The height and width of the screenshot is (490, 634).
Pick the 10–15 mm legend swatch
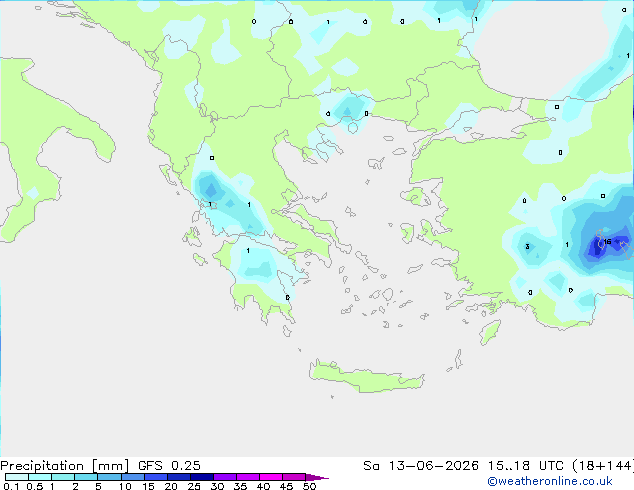[x=132, y=477]
